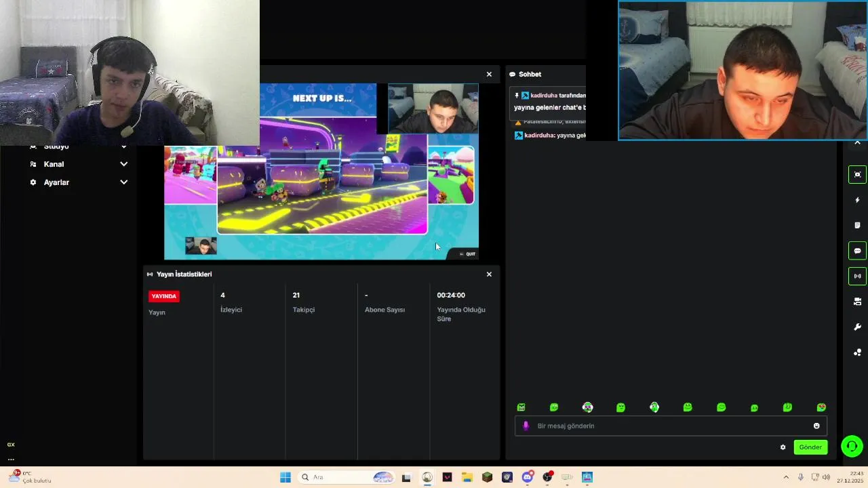Click the three-dots bubbles icon in sidebar

click(x=857, y=352)
